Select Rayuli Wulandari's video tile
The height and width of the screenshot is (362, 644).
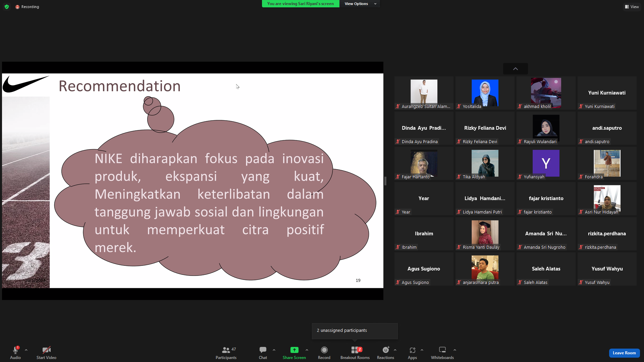[546, 128]
